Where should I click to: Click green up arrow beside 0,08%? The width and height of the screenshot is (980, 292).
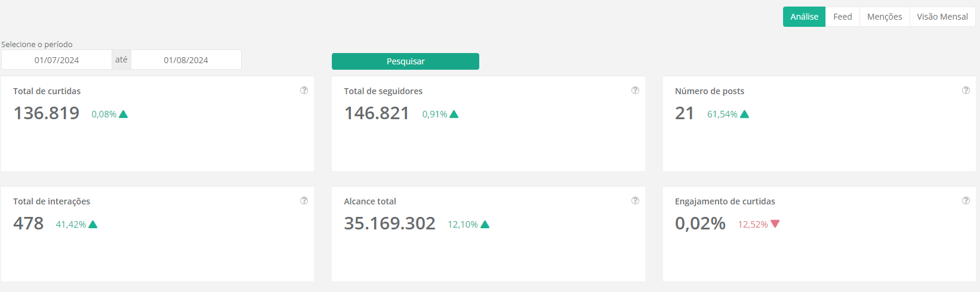coord(124,114)
